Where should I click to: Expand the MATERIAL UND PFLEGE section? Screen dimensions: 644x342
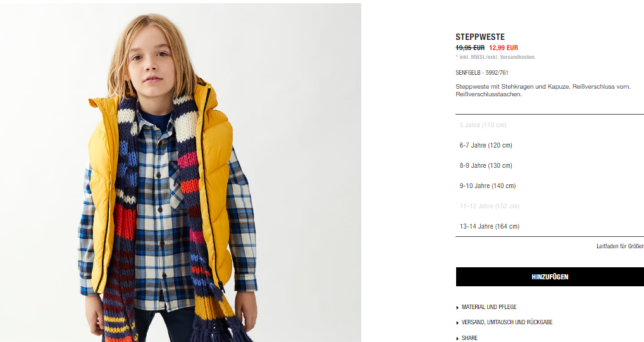[489, 307]
